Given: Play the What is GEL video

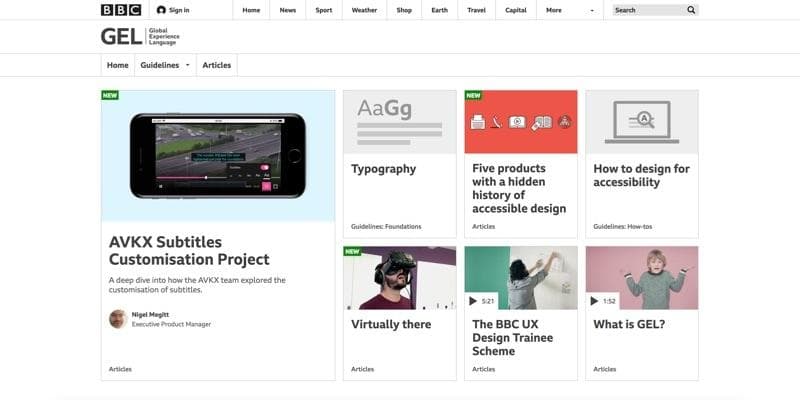Looking at the screenshot, I should [x=594, y=301].
